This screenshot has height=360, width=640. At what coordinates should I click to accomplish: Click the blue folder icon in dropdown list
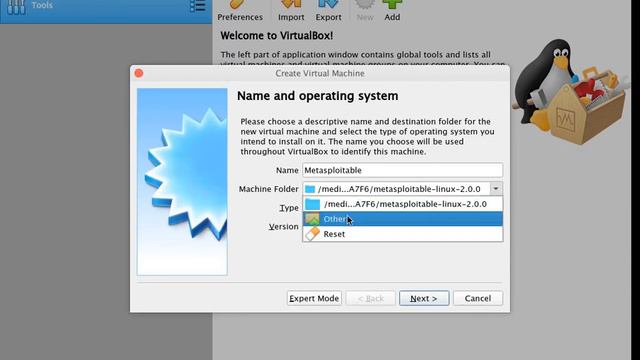(313, 204)
